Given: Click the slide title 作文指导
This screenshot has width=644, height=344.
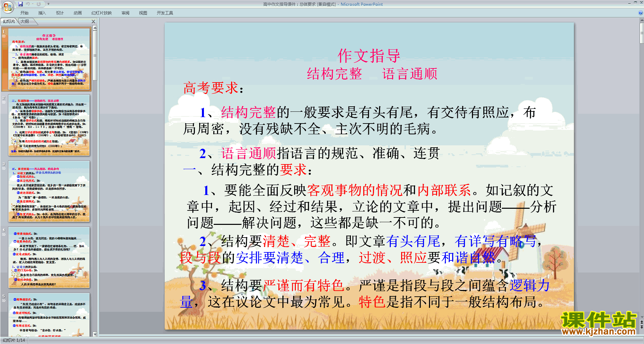Looking at the screenshot, I should click(x=369, y=55).
